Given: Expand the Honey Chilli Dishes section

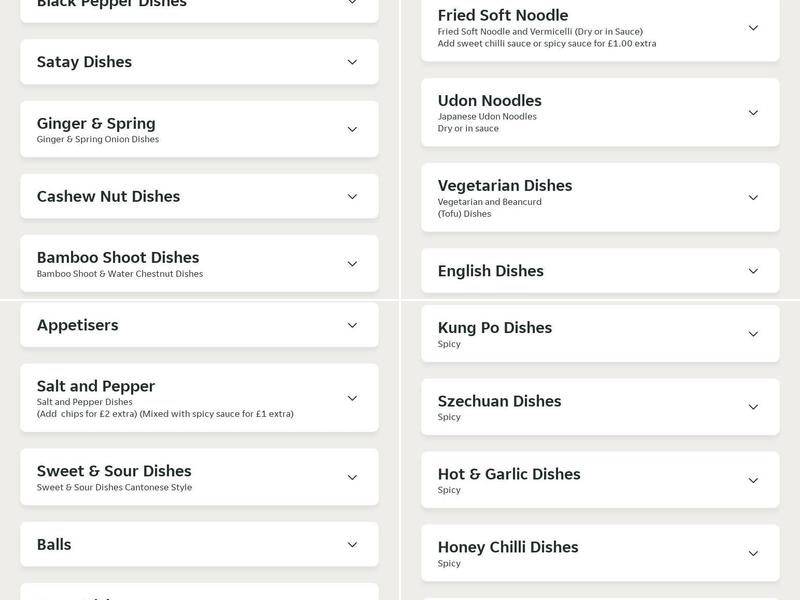Looking at the screenshot, I should click(753, 553).
